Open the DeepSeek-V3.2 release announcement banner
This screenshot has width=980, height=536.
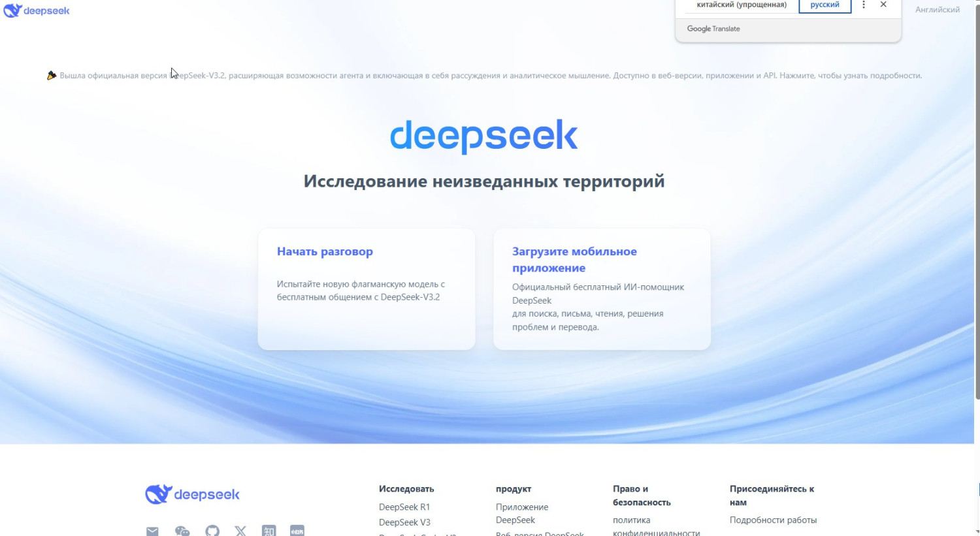(x=490, y=76)
